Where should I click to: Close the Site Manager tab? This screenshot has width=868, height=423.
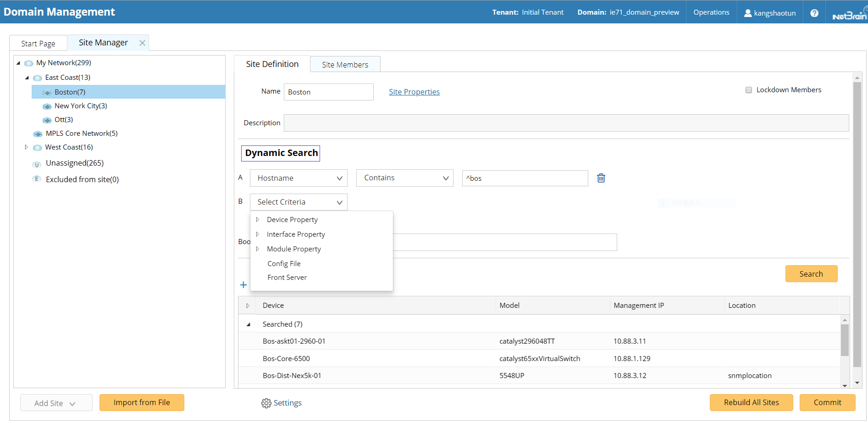[142, 43]
